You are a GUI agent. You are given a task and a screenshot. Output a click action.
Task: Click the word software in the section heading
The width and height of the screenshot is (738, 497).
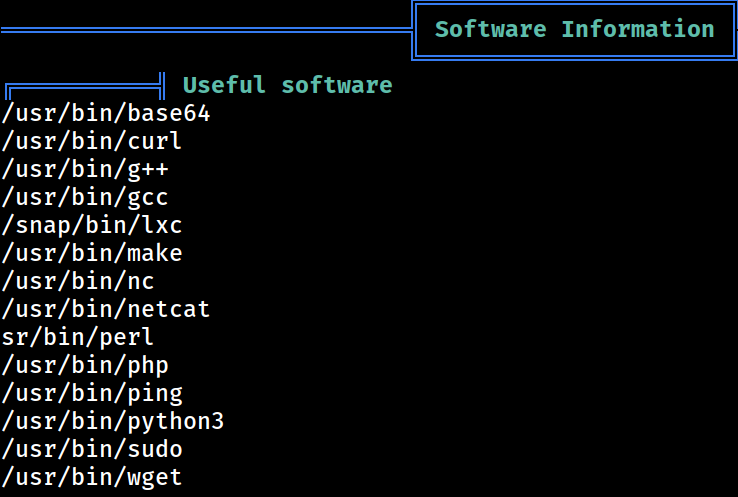[337, 85]
